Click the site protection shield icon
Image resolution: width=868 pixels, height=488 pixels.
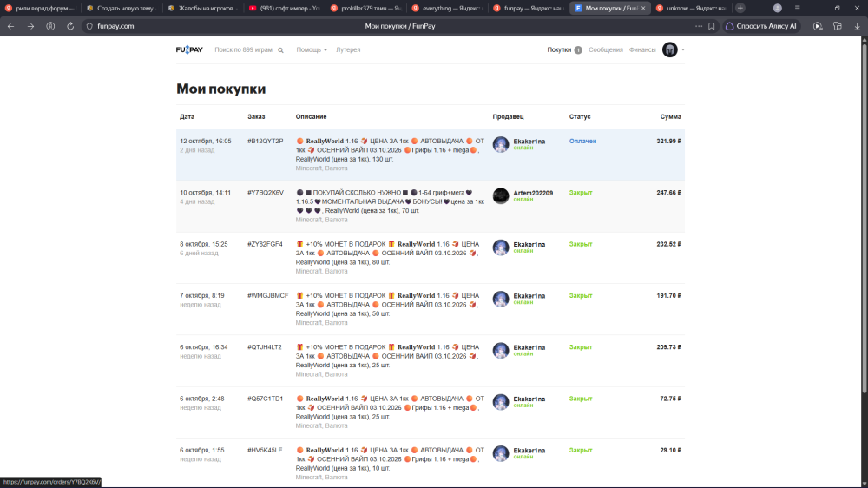click(89, 26)
